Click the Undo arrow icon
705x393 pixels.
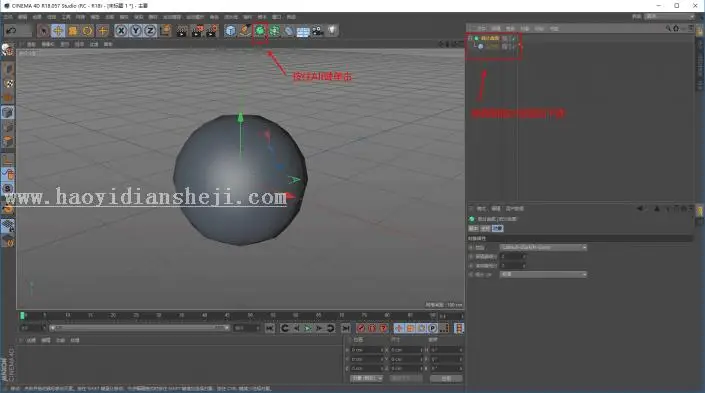coord(11,31)
